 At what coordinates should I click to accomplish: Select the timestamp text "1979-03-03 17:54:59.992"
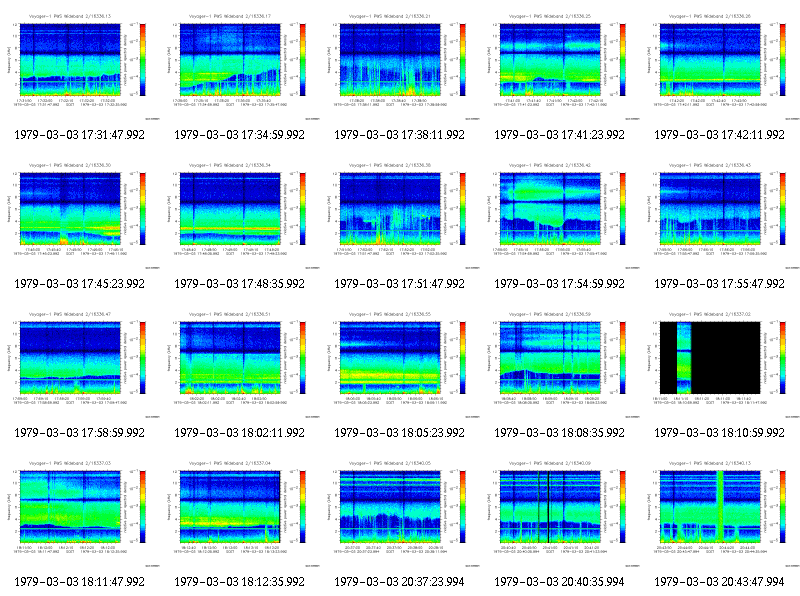click(560, 284)
